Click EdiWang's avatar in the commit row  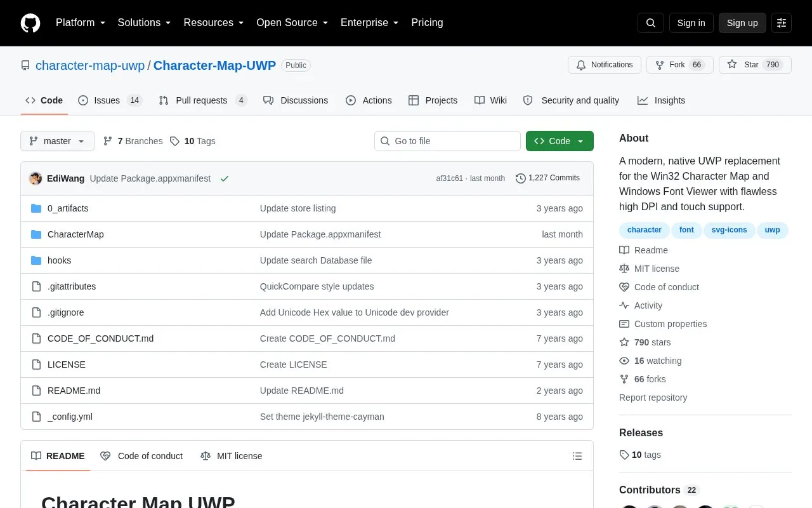point(36,178)
